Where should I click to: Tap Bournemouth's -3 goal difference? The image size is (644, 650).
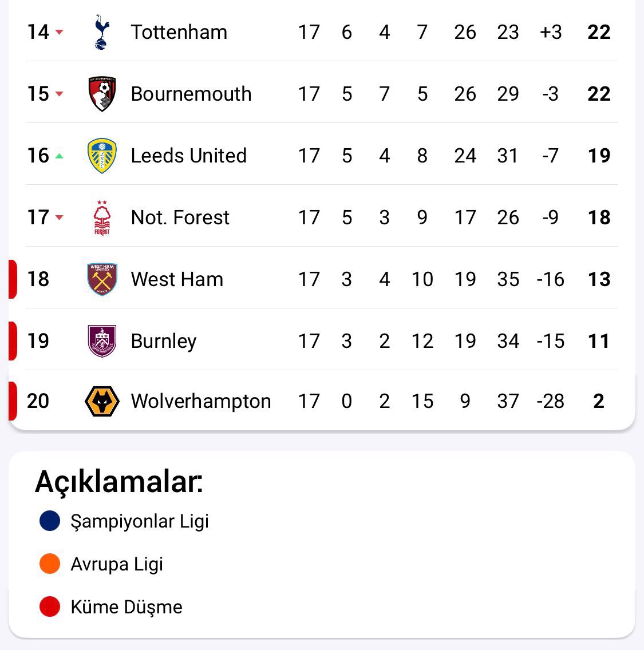550,94
